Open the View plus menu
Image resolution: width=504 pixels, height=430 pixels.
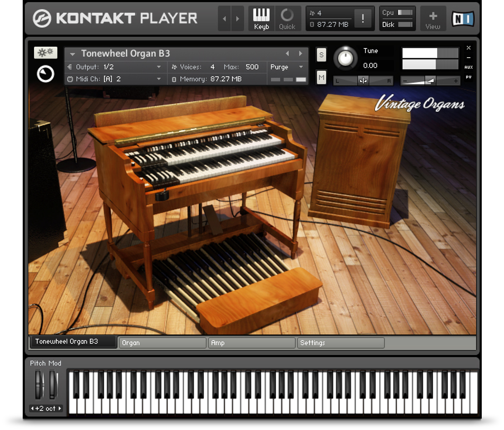[x=433, y=19]
